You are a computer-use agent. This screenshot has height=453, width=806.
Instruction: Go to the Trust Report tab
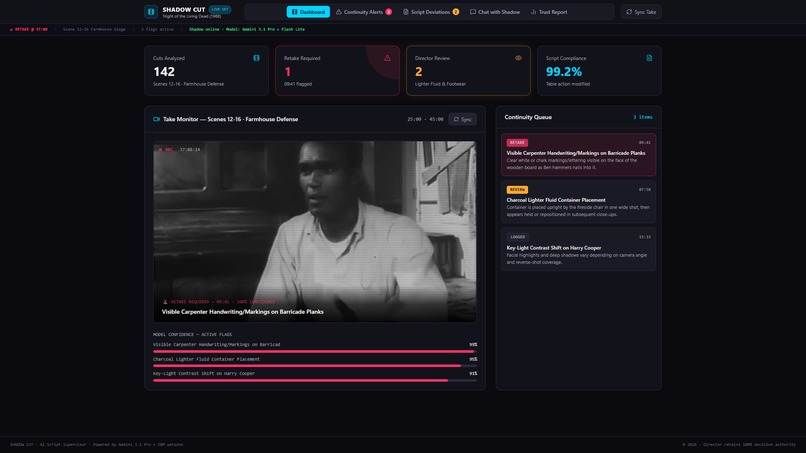[549, 12]
